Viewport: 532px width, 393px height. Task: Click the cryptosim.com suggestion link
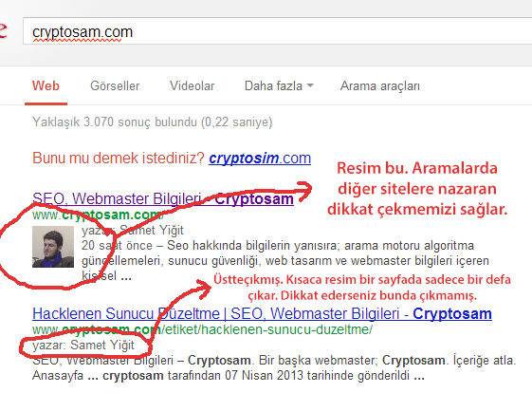pos(260,159)
